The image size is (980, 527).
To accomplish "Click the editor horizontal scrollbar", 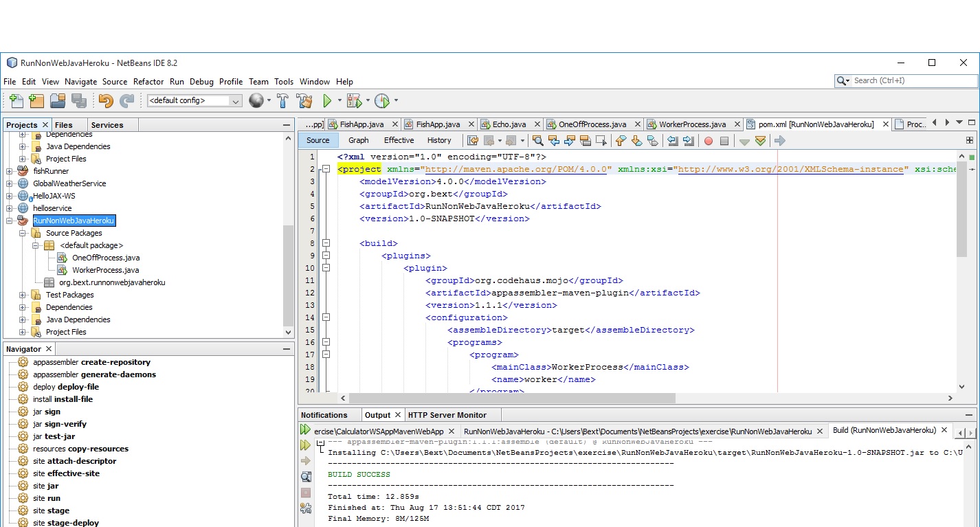I will [x=512, y=398].
